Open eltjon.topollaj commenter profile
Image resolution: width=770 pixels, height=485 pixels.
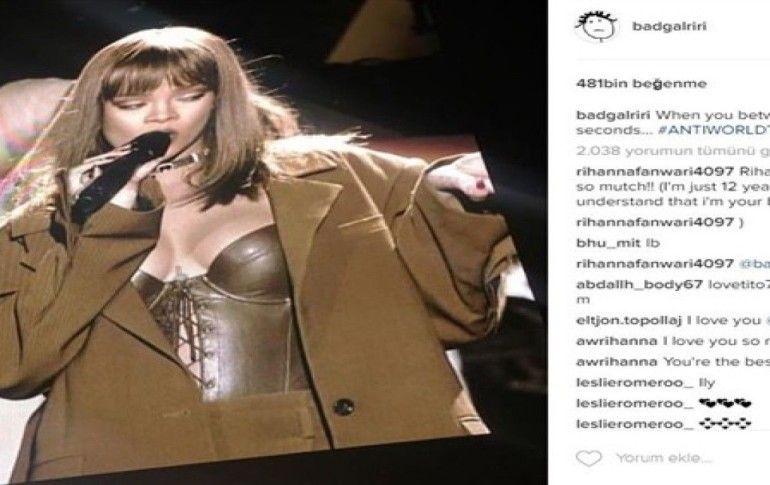click(629, 321)
